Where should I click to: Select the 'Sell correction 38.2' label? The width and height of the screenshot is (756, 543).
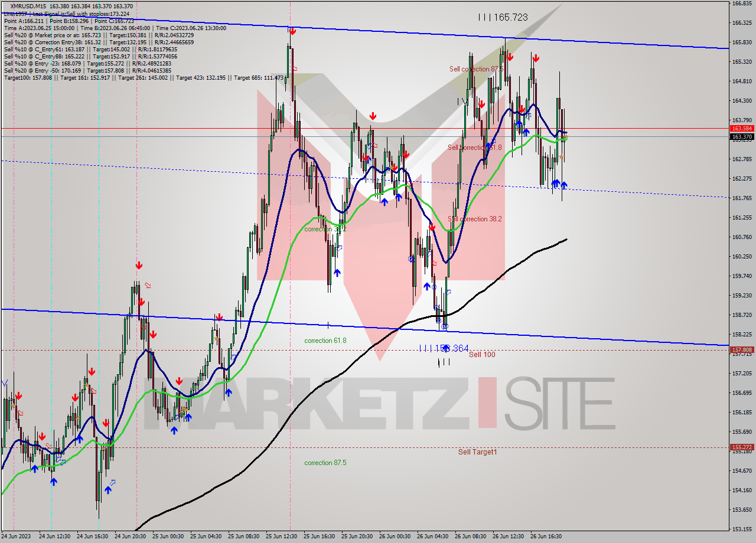click(x=475, y=219)
